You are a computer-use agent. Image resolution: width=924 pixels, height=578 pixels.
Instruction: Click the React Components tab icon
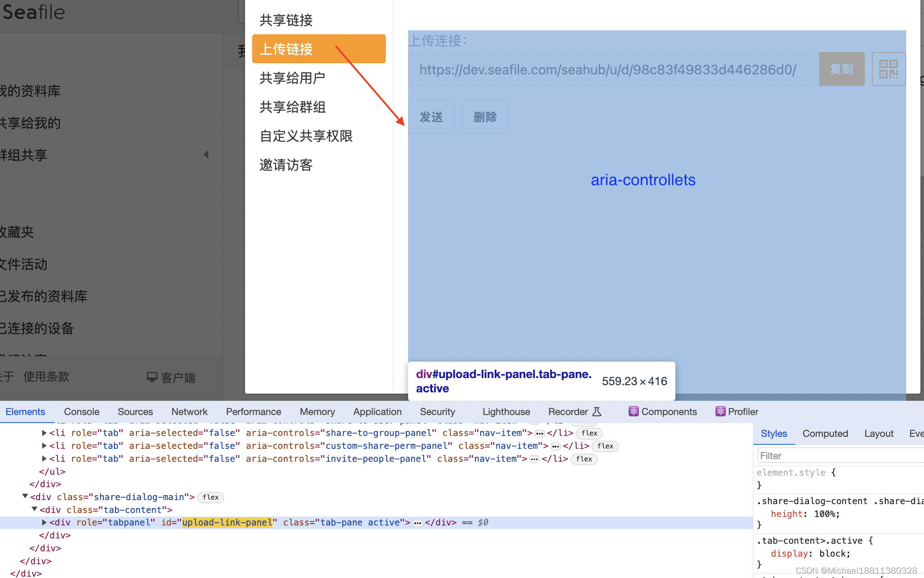tap(634, 411)
